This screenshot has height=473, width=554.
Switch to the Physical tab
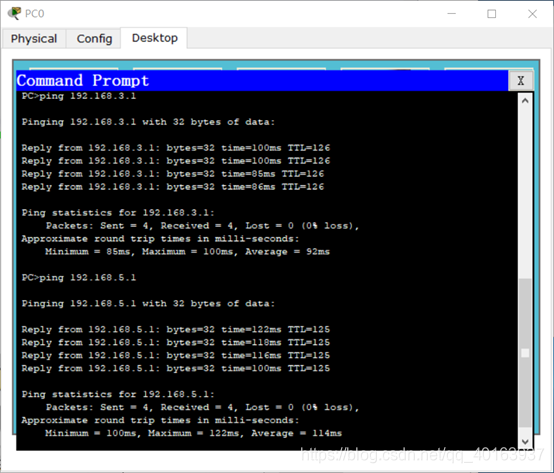(x=34, y=39)
